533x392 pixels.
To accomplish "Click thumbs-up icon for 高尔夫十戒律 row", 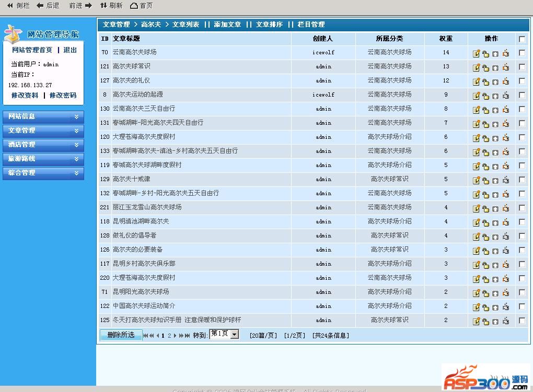I will (505, 180).
